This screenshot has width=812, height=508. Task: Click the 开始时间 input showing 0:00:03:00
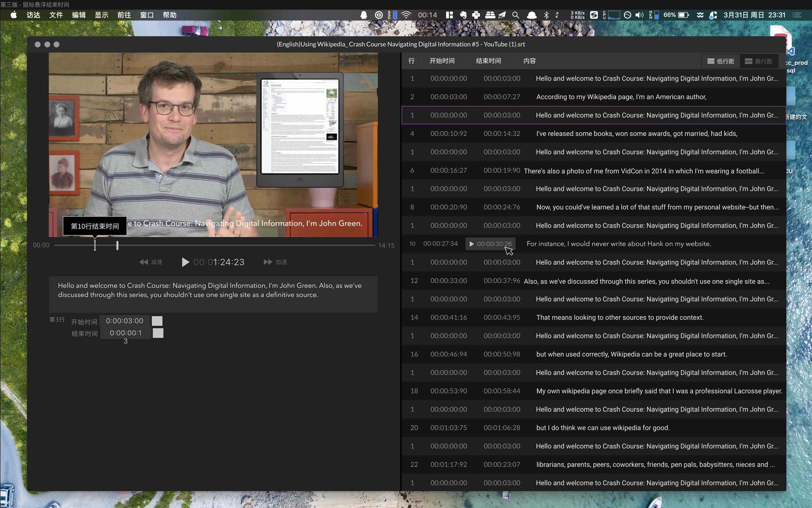(x=125, y=321)
